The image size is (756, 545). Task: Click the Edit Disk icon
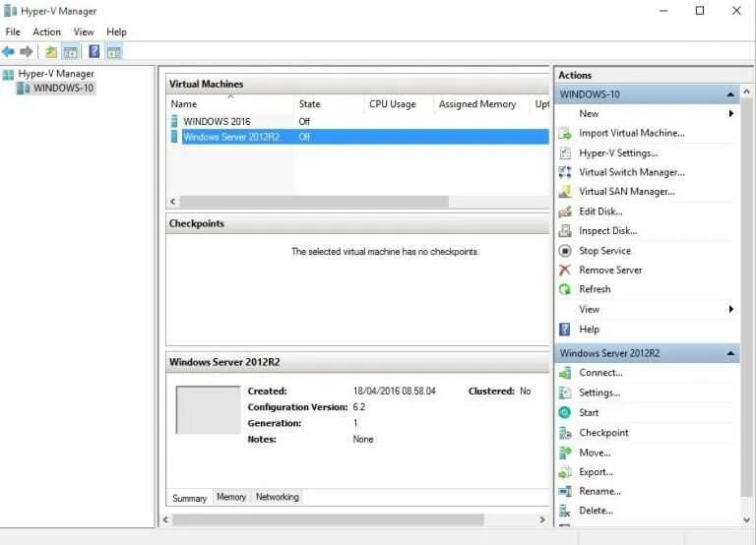pyautogui.click(x=565, y=212)
